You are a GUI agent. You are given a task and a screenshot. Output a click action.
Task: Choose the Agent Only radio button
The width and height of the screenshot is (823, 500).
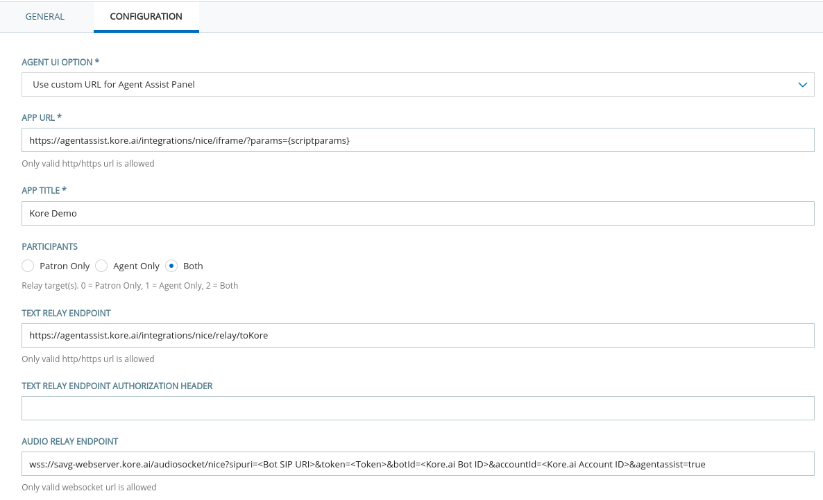[102, 266]
